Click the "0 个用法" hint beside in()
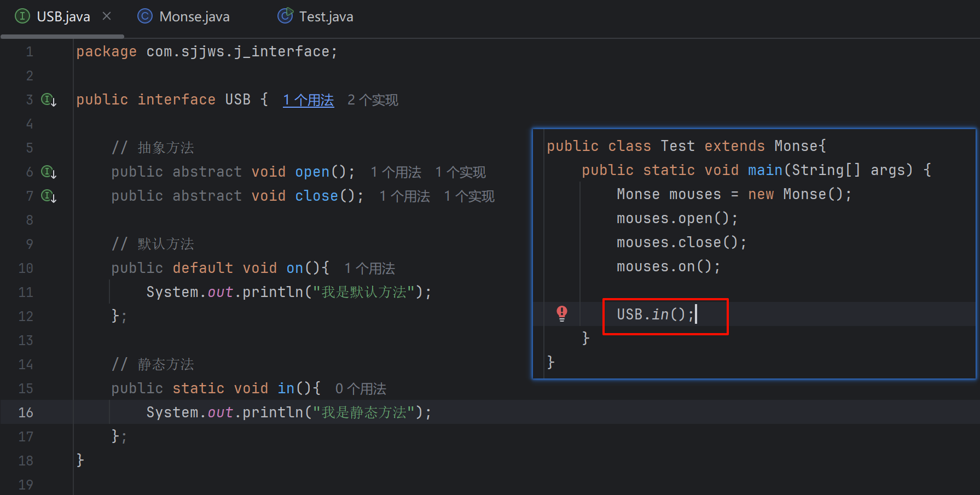980x495 pixels. point(361,389)
